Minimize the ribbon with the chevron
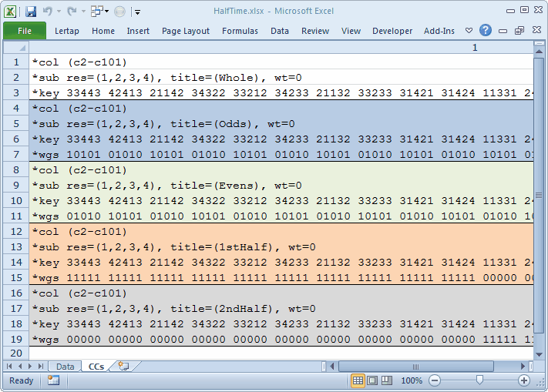 (469, 31)
